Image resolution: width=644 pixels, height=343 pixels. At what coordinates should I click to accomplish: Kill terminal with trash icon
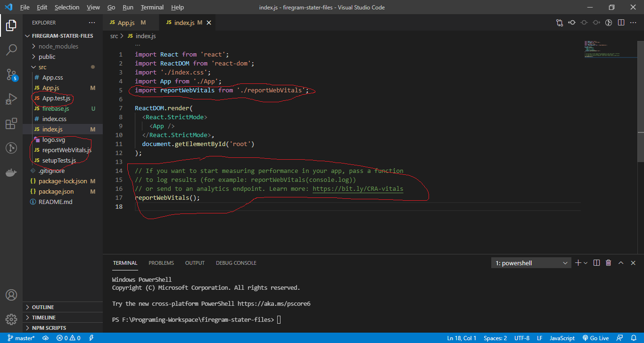coord(609,263)
